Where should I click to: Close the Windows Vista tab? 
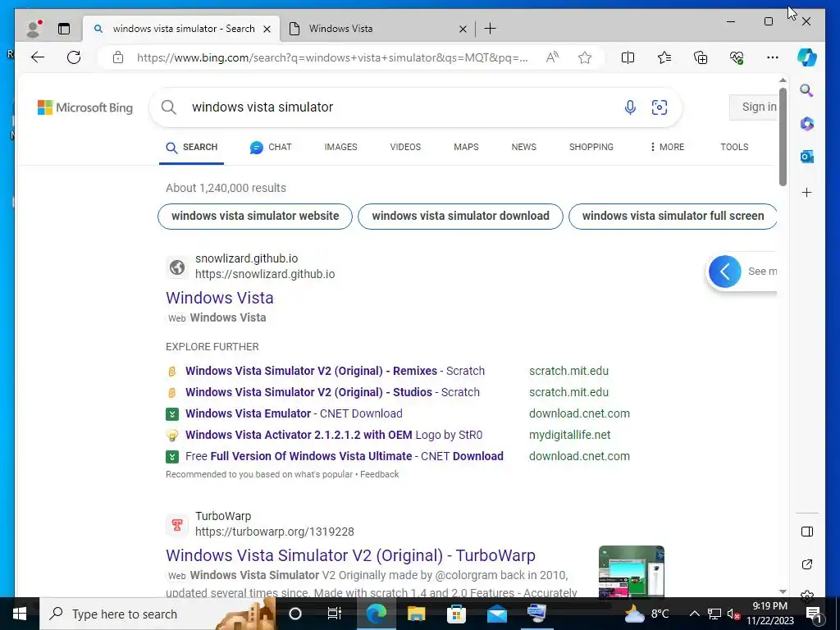463,29
